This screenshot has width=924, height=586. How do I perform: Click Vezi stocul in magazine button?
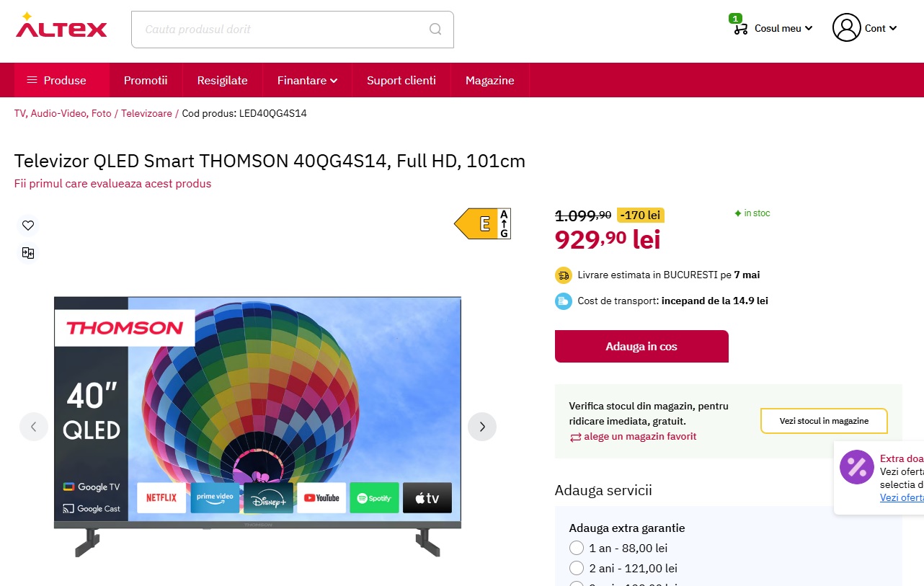(824, 421)
